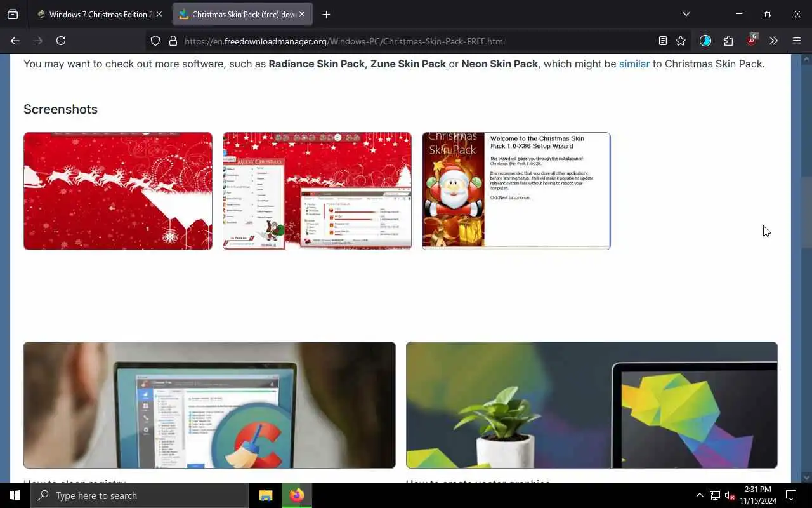Switch to Windows 7 Christmas Edition tab

(x=100, y=14)
